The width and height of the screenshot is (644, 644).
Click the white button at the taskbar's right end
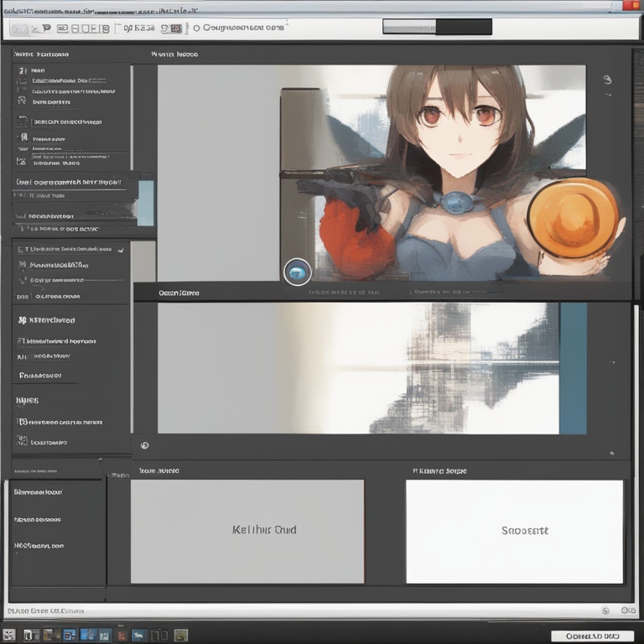coord(592,636)
